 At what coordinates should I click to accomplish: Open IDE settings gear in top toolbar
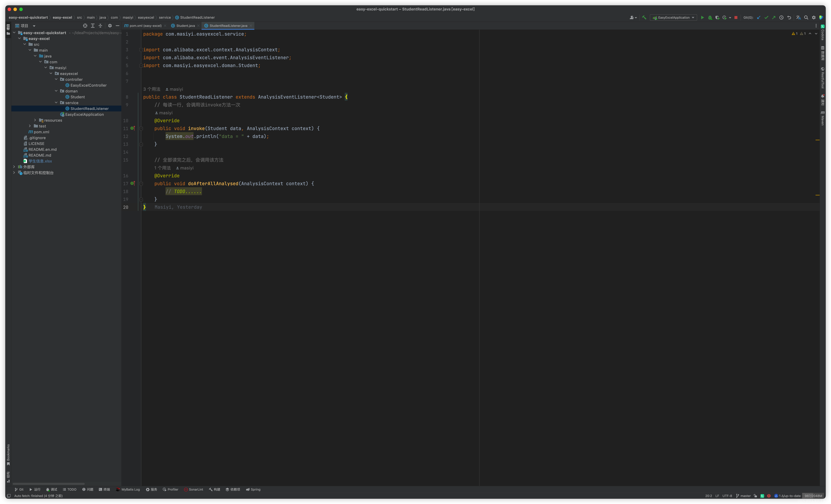point(814,17)
